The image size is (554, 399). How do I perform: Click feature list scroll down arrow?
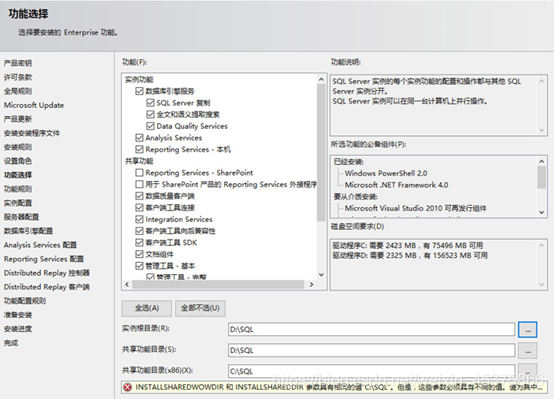click(321, 275)
